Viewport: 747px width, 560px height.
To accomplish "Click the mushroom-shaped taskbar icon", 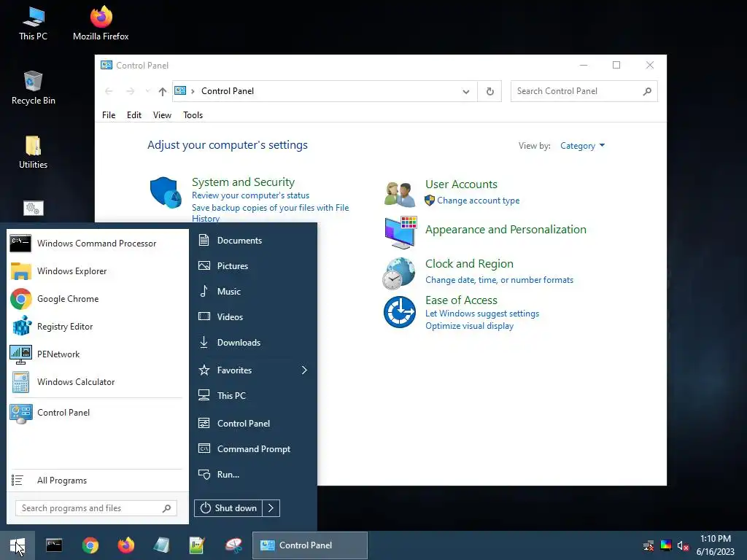I will tap(233, 545).
